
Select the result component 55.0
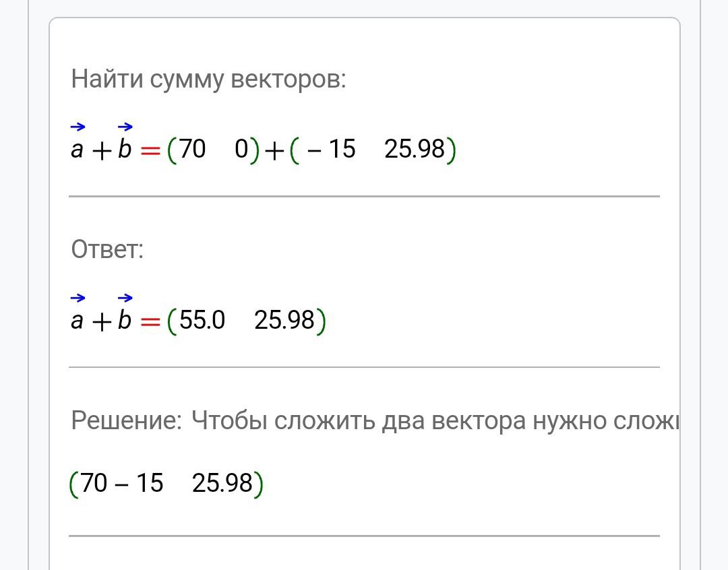(x=202, y=320)
